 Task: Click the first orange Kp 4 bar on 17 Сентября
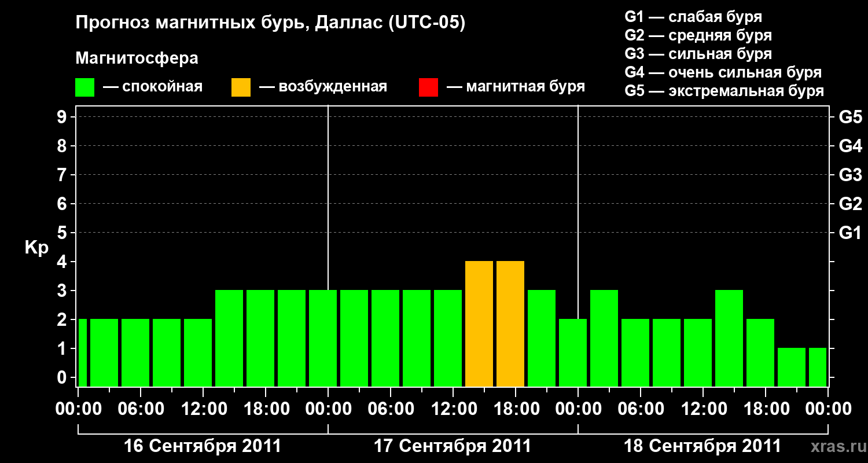(x=479, y=324)
